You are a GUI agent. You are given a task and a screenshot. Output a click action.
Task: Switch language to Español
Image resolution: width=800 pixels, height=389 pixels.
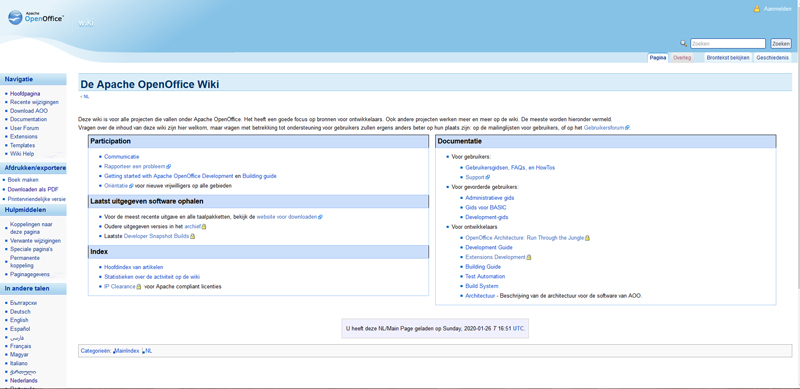click(x=20, y=329)
